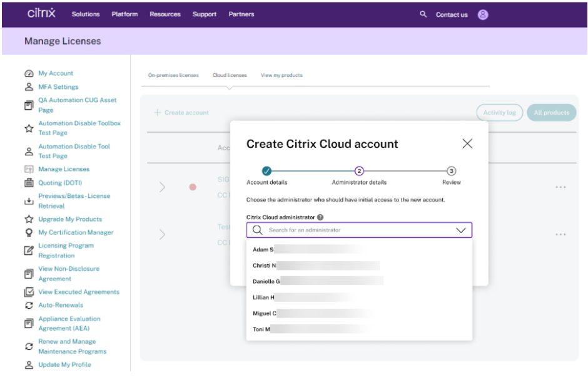Screen dimensions: 588x382
Task: Select Danielle G from the administrator list
Action: point(266,281)
